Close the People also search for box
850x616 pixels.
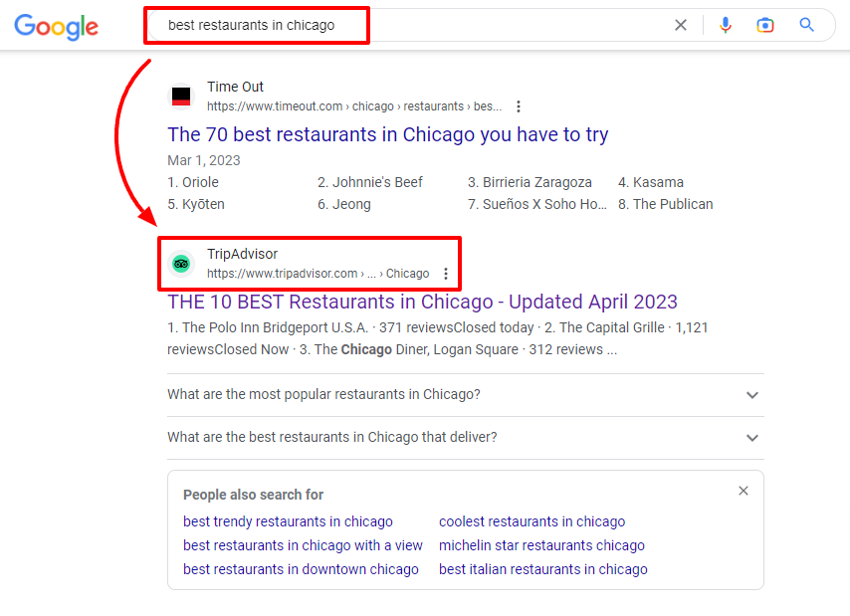(x=744, y=491)
